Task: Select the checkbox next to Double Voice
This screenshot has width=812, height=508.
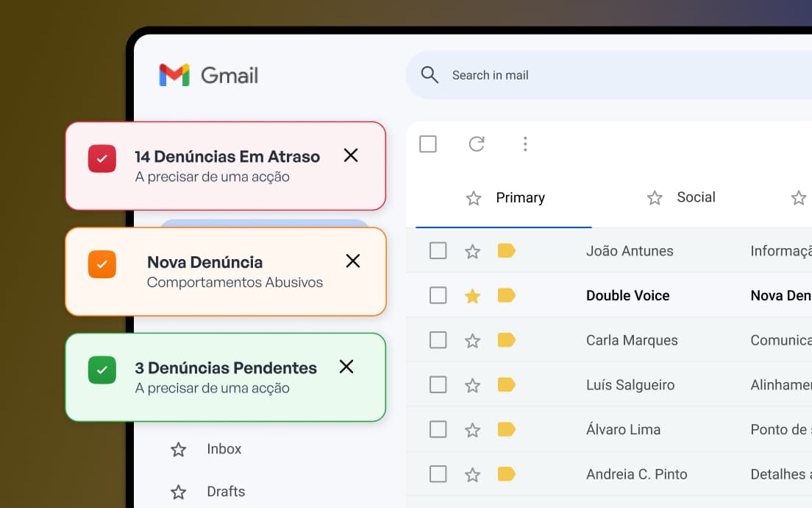Action: (x=438, y=295)
